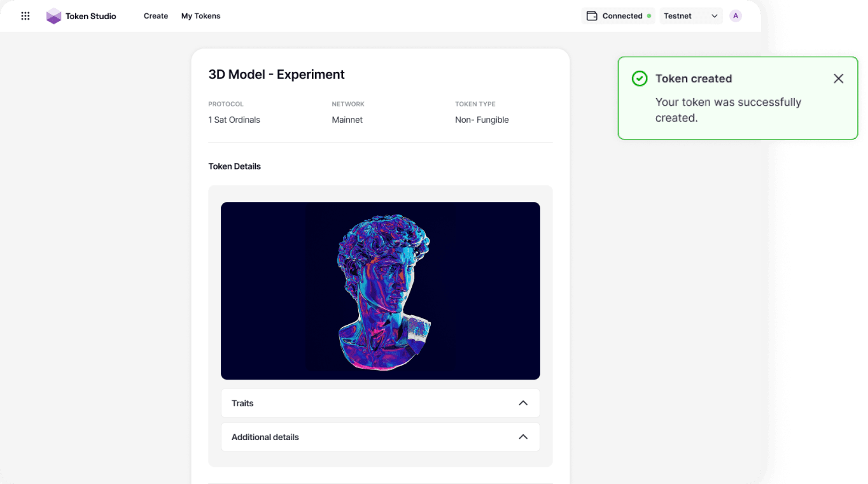Click the green success checkmark icon

[639, 78]
